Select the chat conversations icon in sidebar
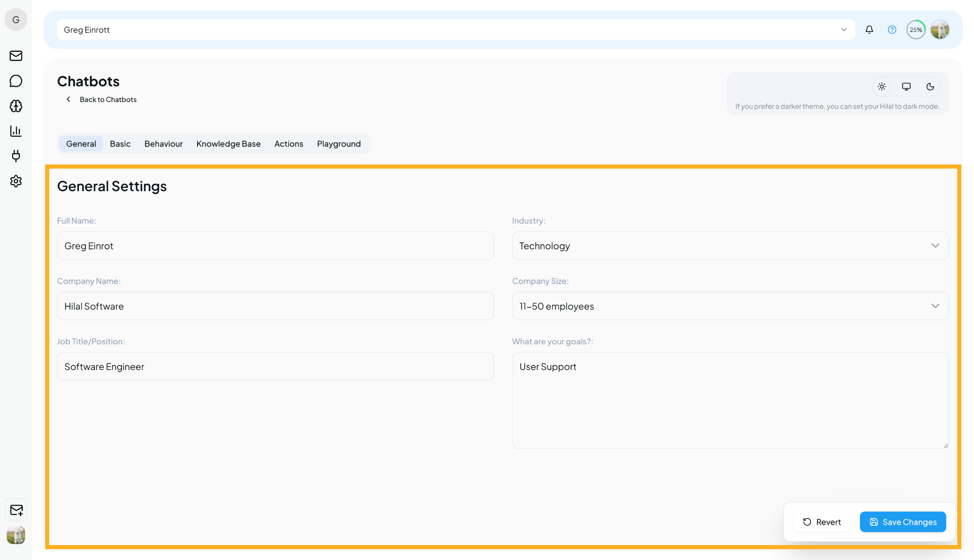Screen dimensions: 974x560 click(x=16, y=81)
